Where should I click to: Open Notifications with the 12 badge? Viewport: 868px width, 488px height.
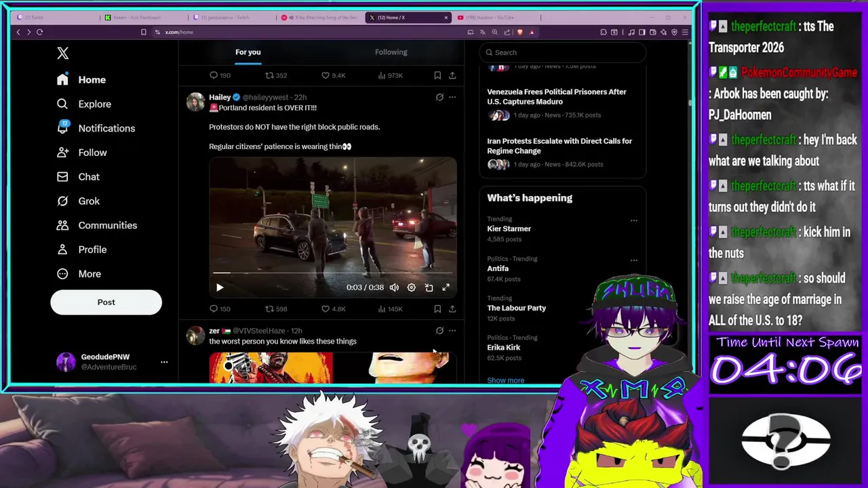(96, 128)
